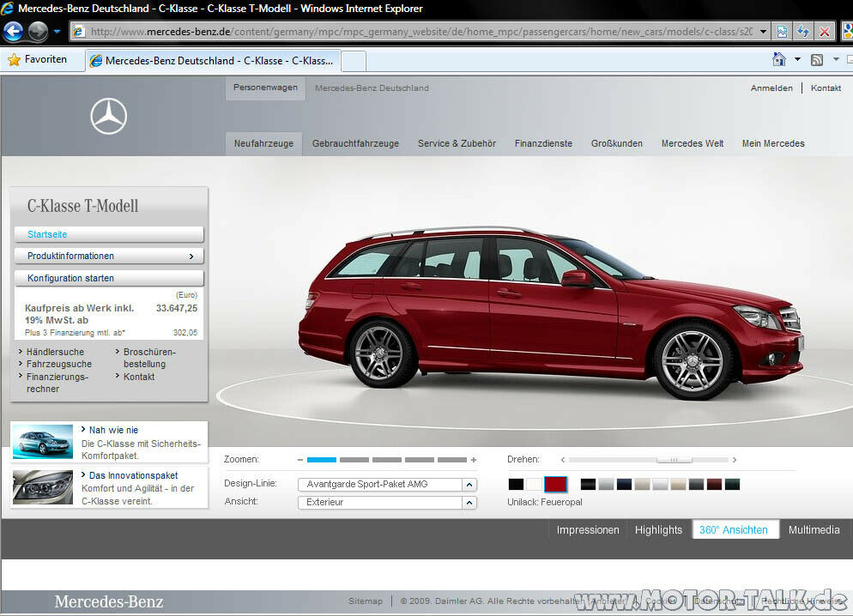Screen dimensions: 853x616
Task: Select the last zoom level segment
Action: (x=452, y=460)
